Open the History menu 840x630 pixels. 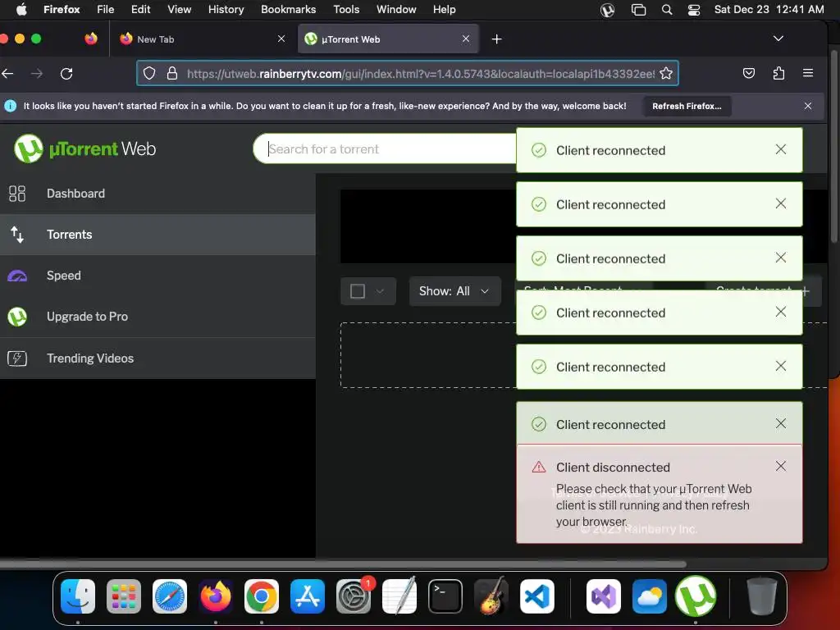226,9
